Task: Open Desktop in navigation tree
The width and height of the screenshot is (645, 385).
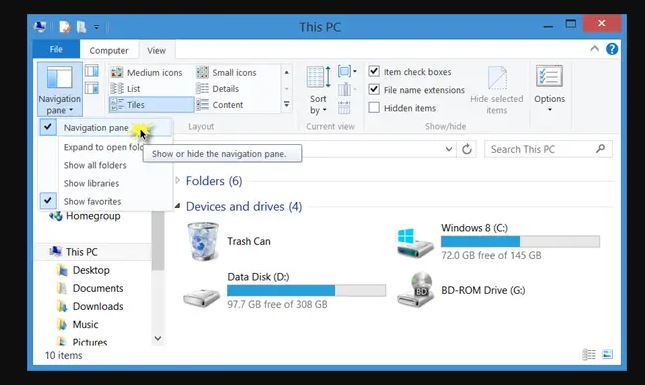Action: click(84, 270)
